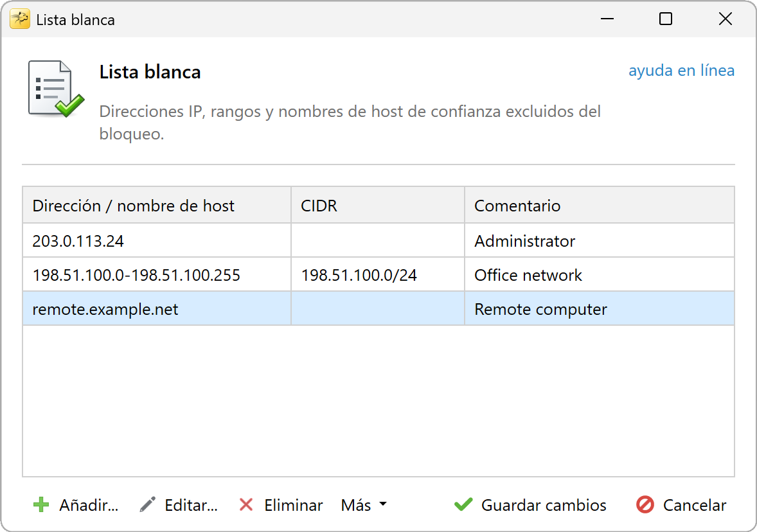
Task: Click the green checkmark Guardar cambios icon
Action: (x=463, y=504)
